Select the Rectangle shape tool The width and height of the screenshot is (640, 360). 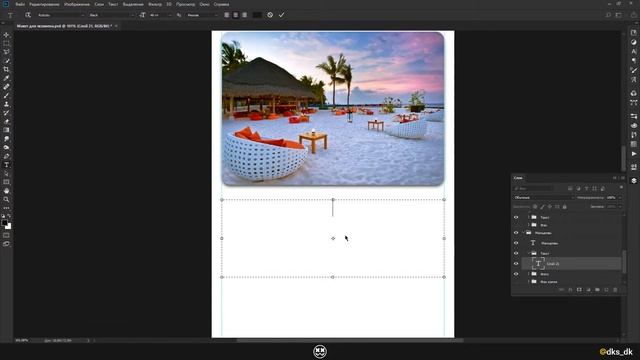tap(6, 182)
